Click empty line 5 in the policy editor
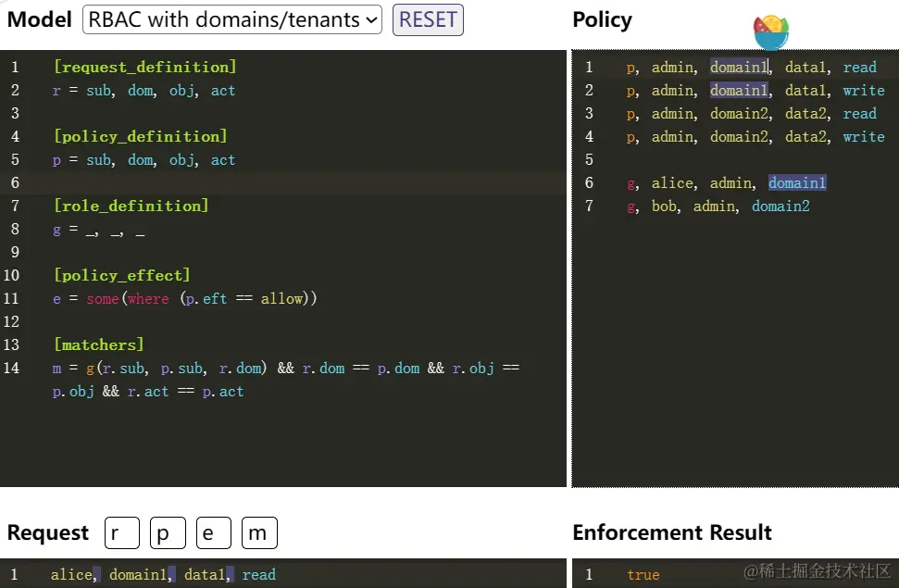This screenshot has width=899, height=588. (x=735, y=160)
